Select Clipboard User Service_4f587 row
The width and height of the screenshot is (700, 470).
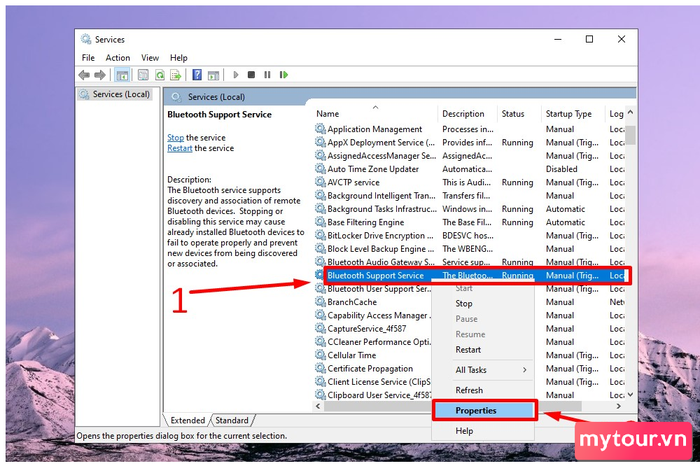coord(373,395)
